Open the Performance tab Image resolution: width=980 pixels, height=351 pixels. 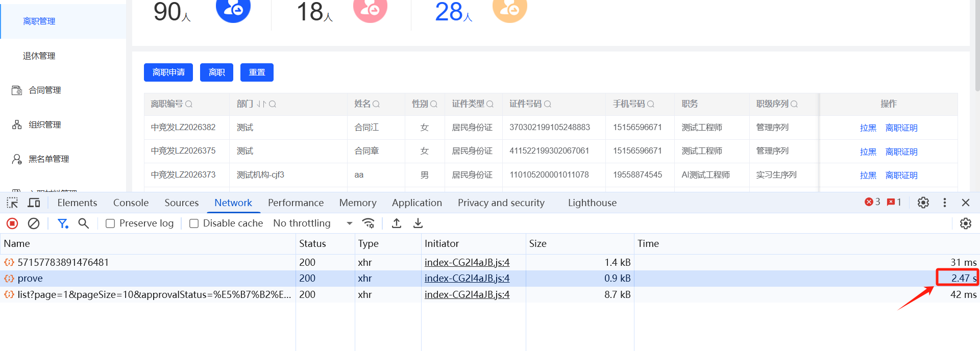coord(296,203)
